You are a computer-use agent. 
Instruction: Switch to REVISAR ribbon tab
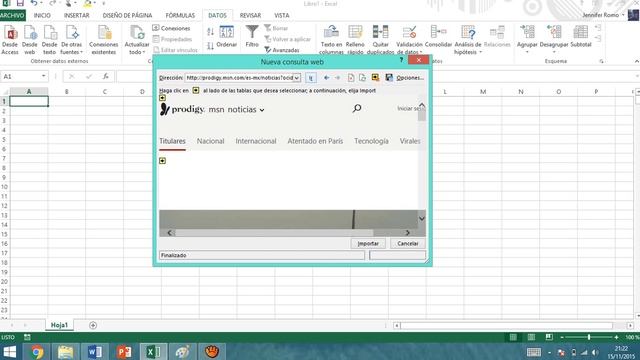pyautogui.click(x=250, y=15)
